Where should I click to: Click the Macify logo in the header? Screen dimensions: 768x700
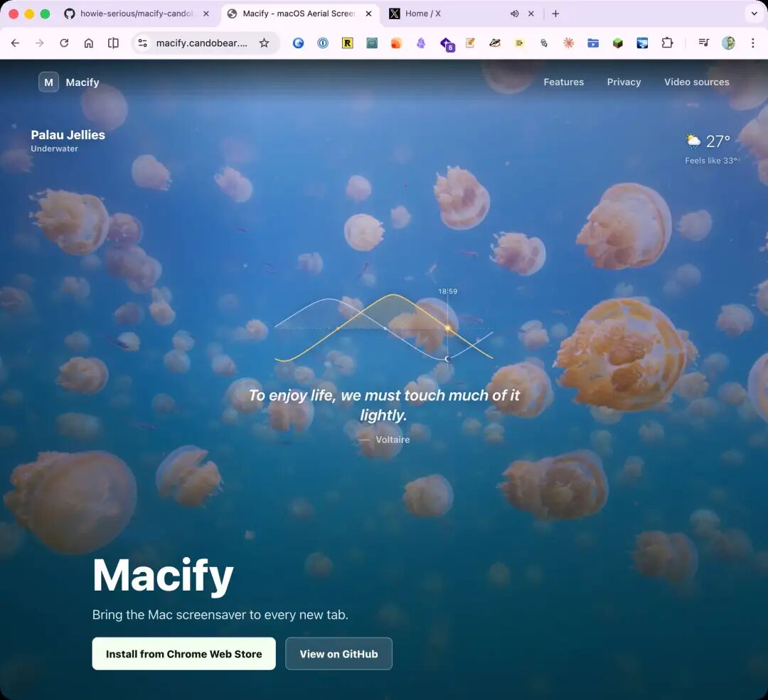point(69,82)
